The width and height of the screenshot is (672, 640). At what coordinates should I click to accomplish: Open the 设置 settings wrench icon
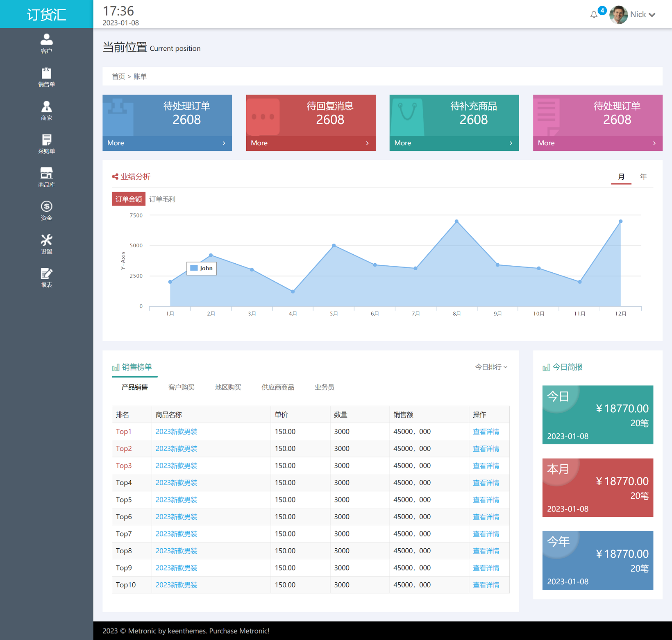[46, 240]
